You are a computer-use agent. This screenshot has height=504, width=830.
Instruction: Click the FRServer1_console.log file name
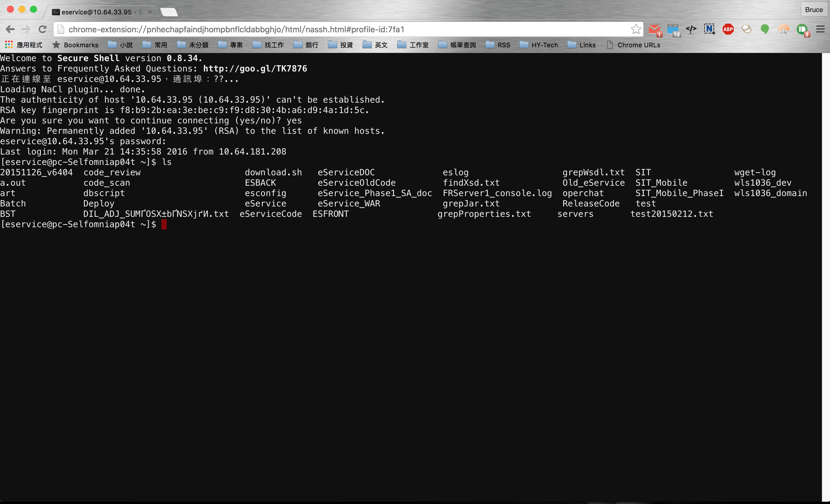[497, 193]
